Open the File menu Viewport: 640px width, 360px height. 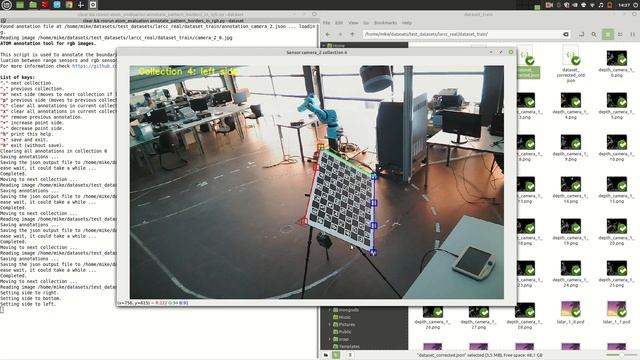point(327,23)
